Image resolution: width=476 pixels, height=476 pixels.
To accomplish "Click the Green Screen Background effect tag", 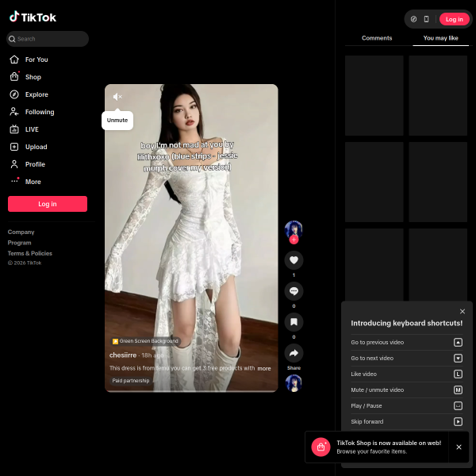I will pos(145,341).
